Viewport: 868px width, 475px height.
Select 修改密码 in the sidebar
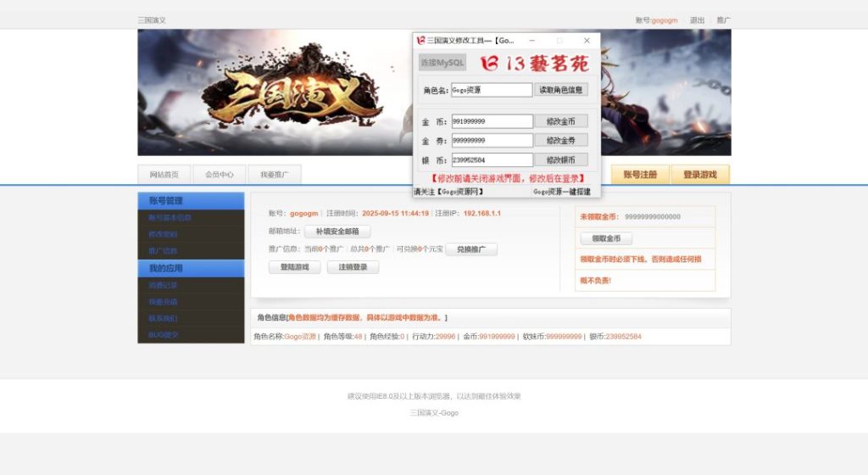coord(164,234)
